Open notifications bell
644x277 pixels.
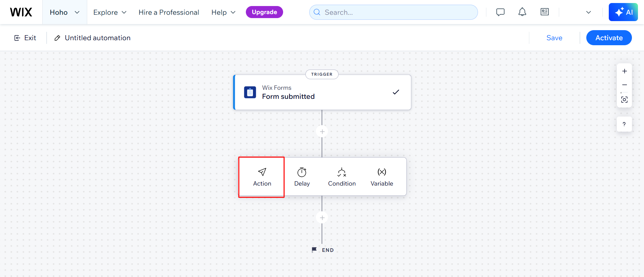522,12
